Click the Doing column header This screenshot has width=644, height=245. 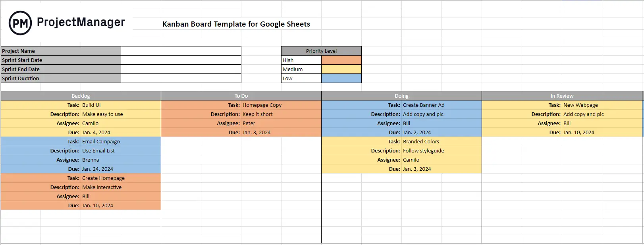(401, 96)
